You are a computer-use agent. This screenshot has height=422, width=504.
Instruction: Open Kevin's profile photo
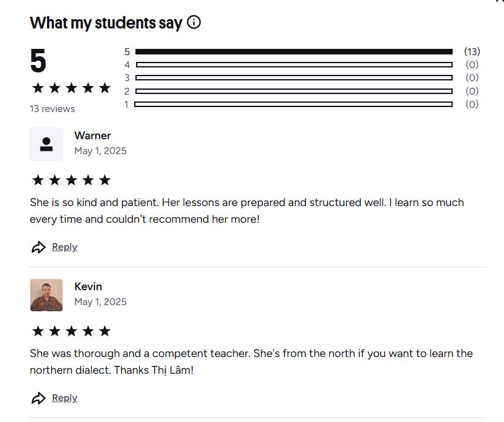(x=46, y=295)
